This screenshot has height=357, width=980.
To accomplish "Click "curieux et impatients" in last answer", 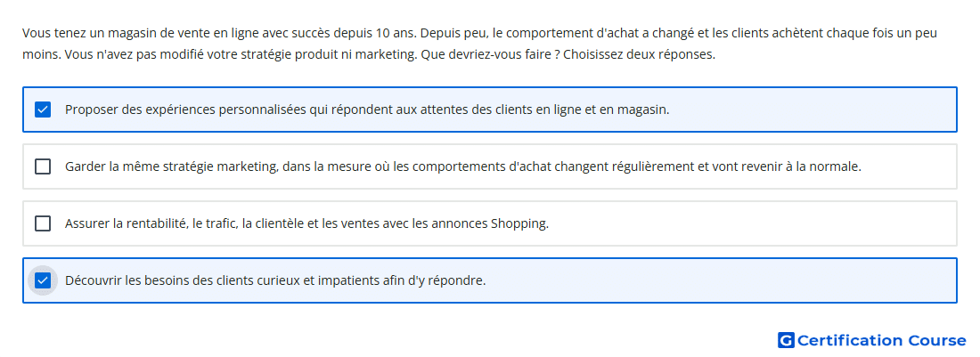I will click(x=317, y=280).
